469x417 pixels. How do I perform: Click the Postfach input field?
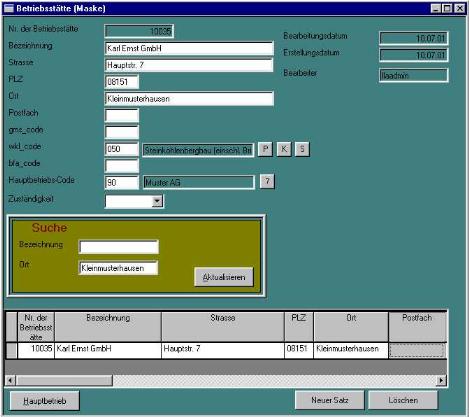pos(122,116)
